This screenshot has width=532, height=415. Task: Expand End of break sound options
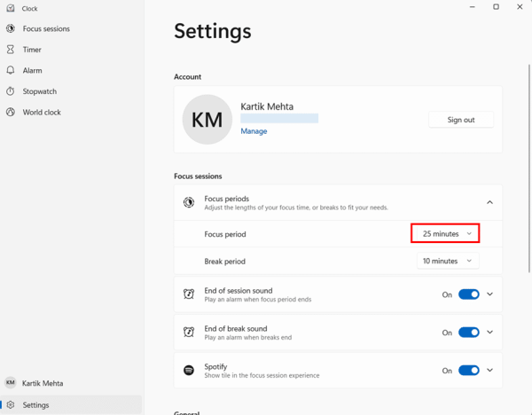click(489, 332)
